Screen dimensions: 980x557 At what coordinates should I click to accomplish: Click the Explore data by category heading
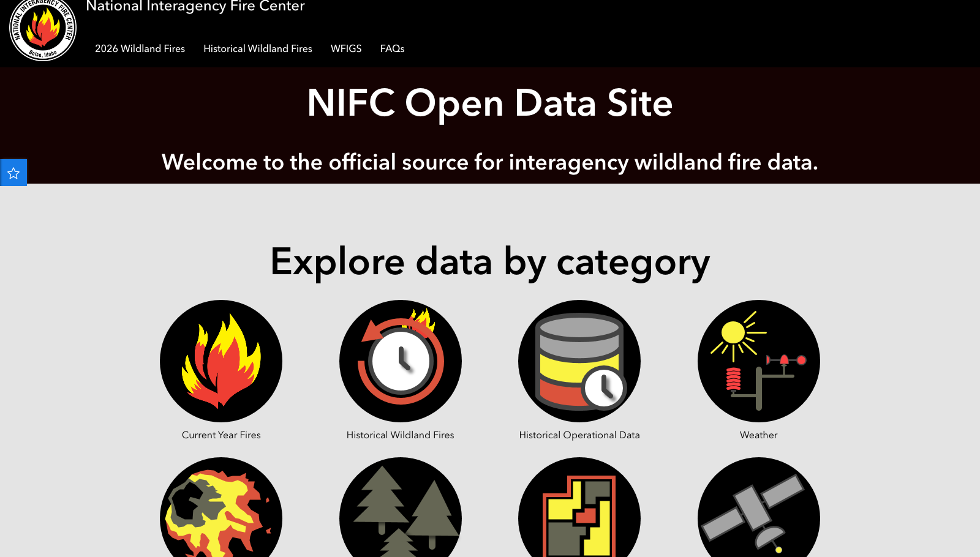(x=490, y=262)
